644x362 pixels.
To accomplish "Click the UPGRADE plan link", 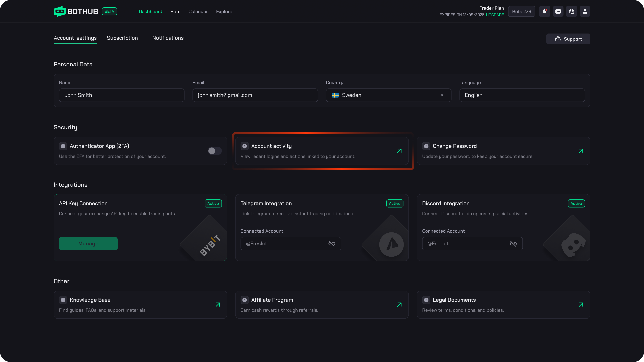I will pos(495,15).
